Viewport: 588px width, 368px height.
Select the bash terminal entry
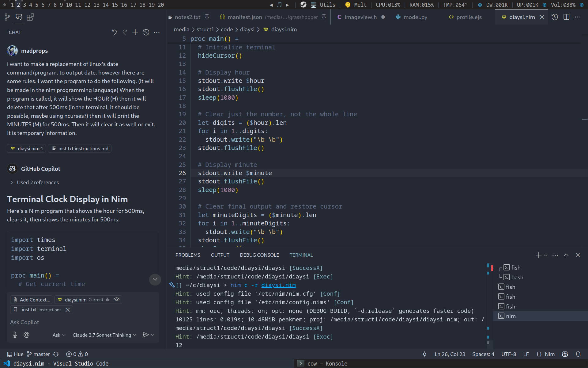(x=541, y=278)
